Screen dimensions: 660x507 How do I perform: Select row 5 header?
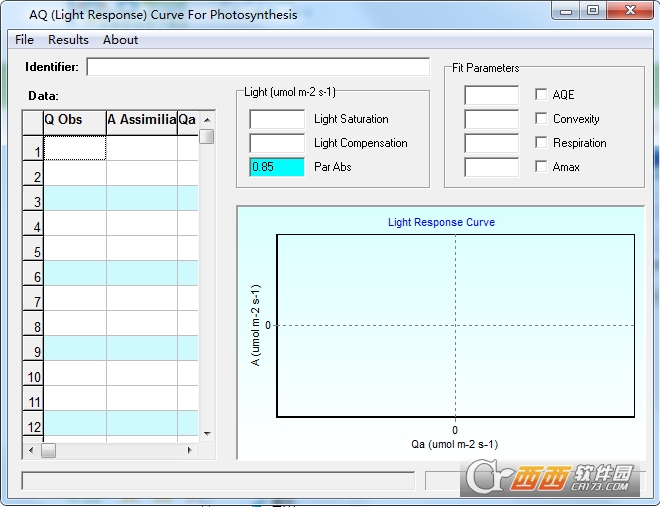(33, 248)
